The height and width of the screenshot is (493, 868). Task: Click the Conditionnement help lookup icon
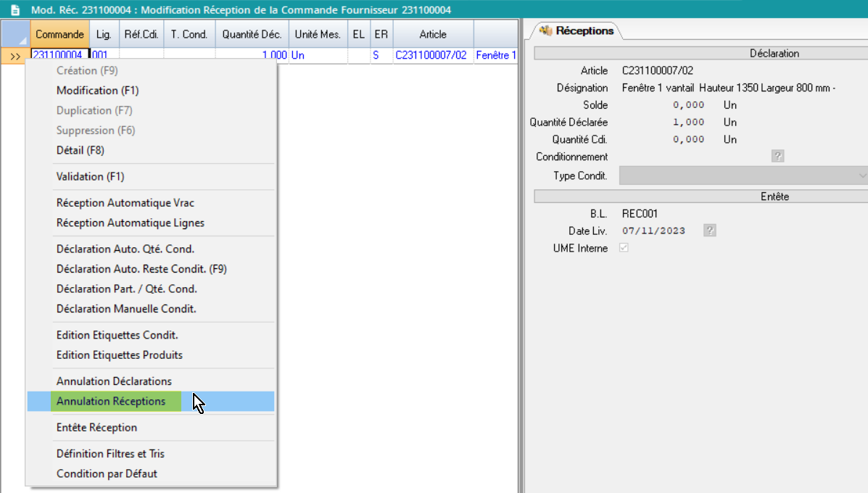pos(777,157)
